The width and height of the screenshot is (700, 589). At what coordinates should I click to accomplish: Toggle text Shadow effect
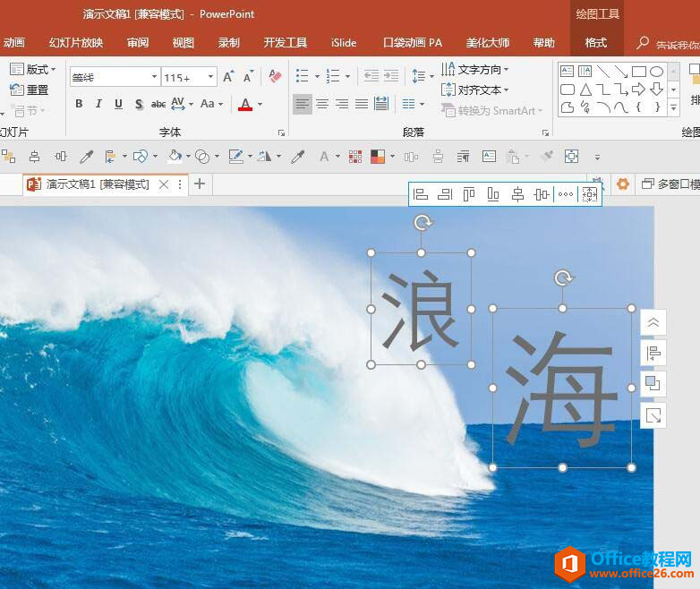[x=139, y=104]
